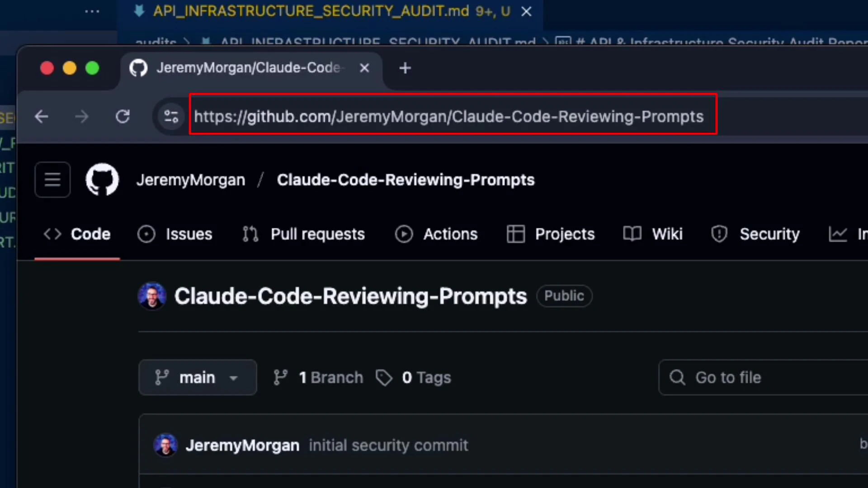
Task: Select API_INFRASTRUCTURE_SECURITY_AUDIT.md tab in VS Code
Action: 330,11
